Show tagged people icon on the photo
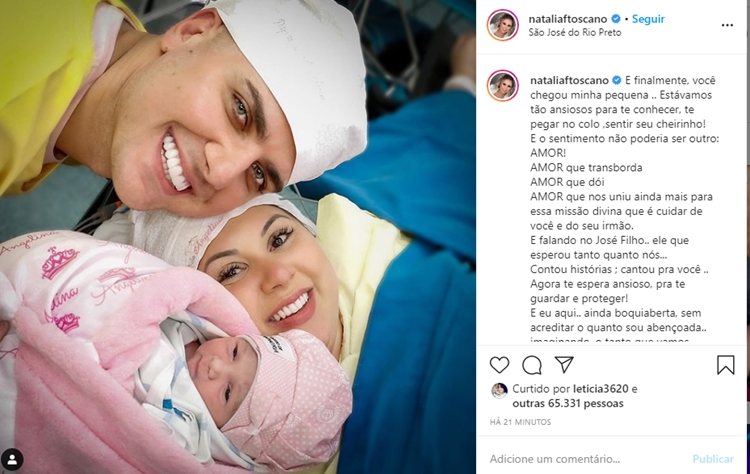 [11, 460]
